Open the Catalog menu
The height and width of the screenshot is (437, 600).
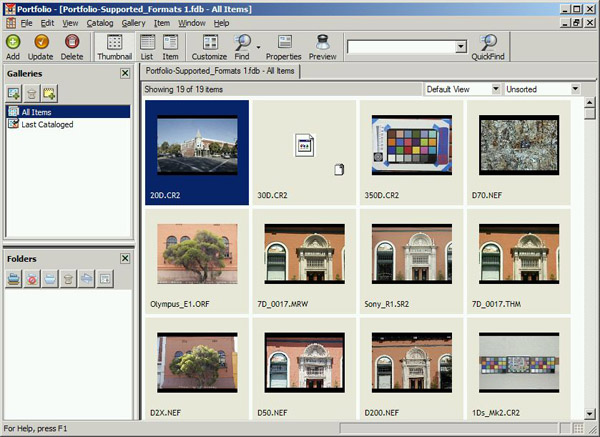point(100,23)
